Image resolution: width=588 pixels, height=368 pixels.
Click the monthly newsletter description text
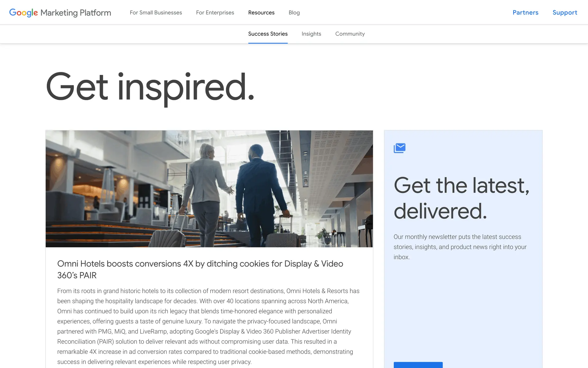(x=460, y=247)
